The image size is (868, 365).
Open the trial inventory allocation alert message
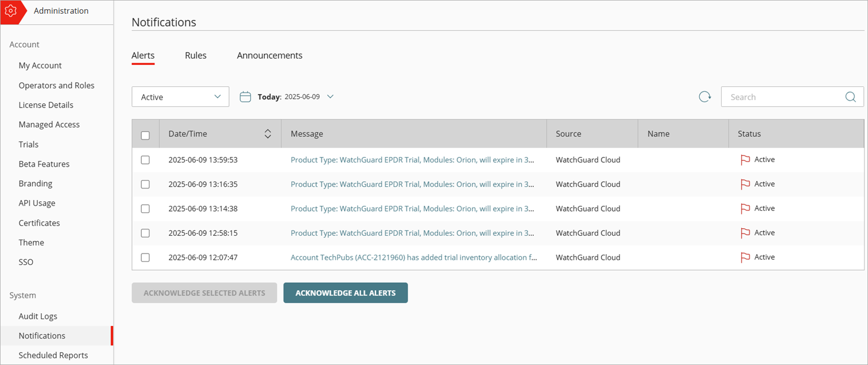coord(413,258)
